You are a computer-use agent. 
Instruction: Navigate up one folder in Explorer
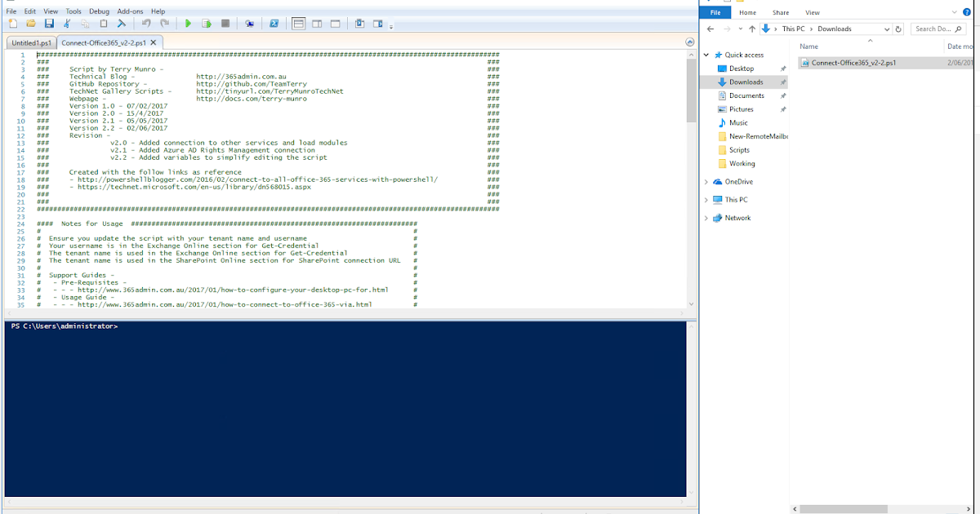(x=751, y=28)
